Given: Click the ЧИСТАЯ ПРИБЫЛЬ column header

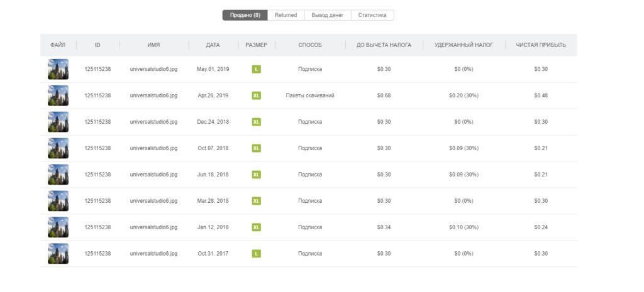Looking at the screenshot, I should (541, 45).
